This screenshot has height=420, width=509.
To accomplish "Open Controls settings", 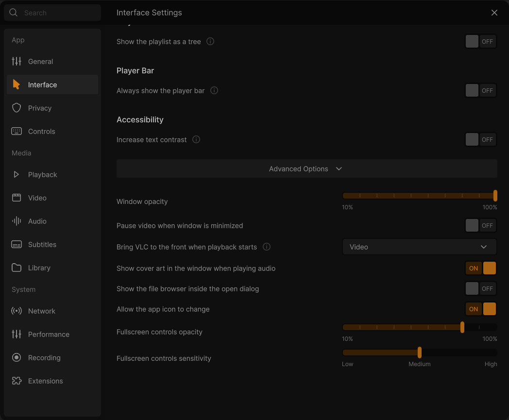I will click(52, 131).
